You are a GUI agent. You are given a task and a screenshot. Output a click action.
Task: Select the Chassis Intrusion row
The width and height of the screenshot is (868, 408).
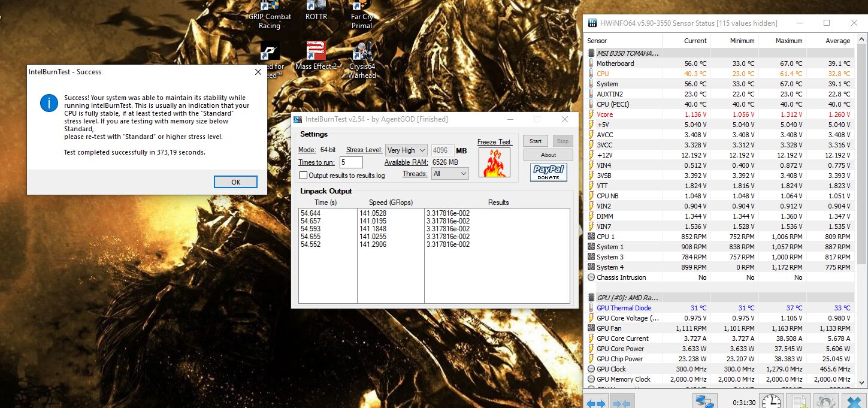(x=721, y=277)
